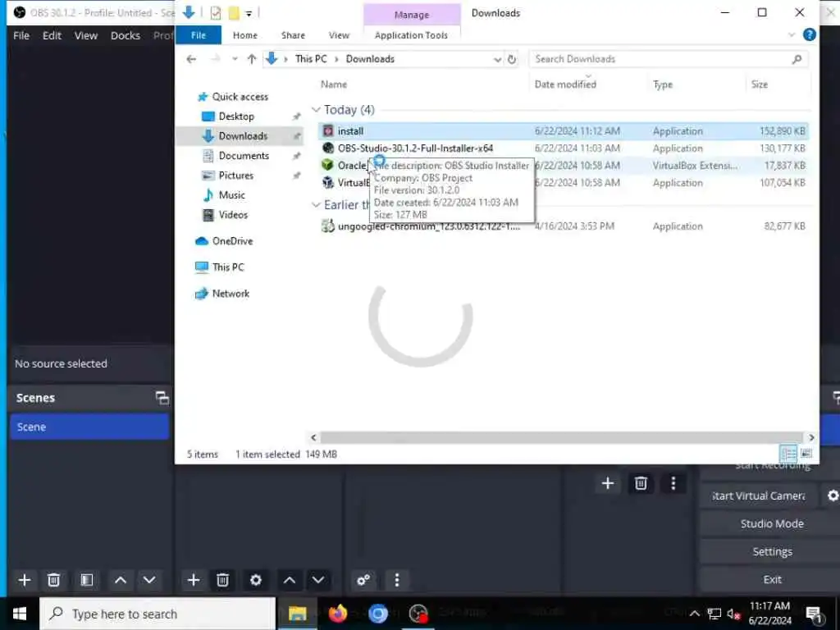The width and height of the screenshot is (840, 630).
Task: Open the Share ribbon tab
Action: coord(293,34)
